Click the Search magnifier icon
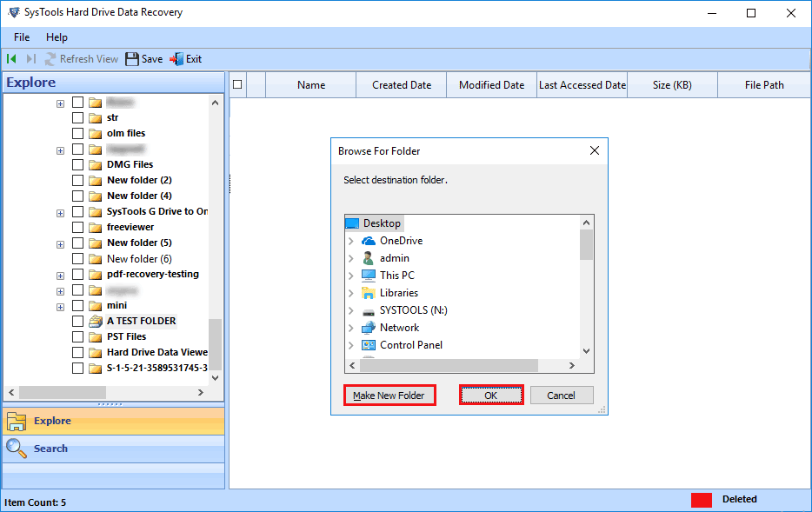 17,449
